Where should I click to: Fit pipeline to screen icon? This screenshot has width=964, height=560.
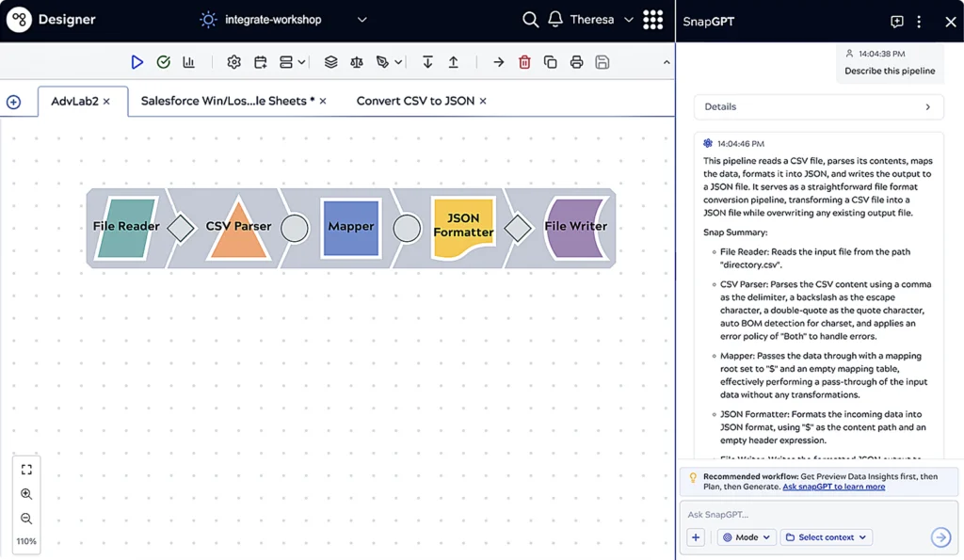pyautogui.click(x=26, y=470)
